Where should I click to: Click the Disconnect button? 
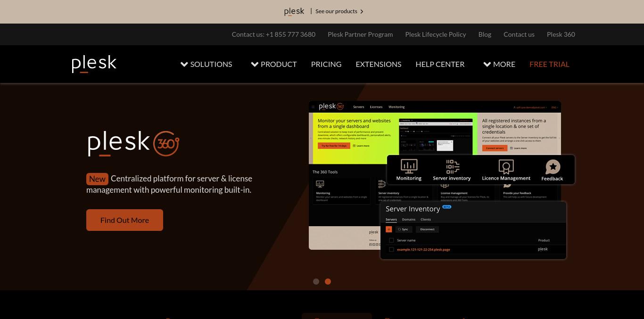pyautogui.click(x=427, y=229)
